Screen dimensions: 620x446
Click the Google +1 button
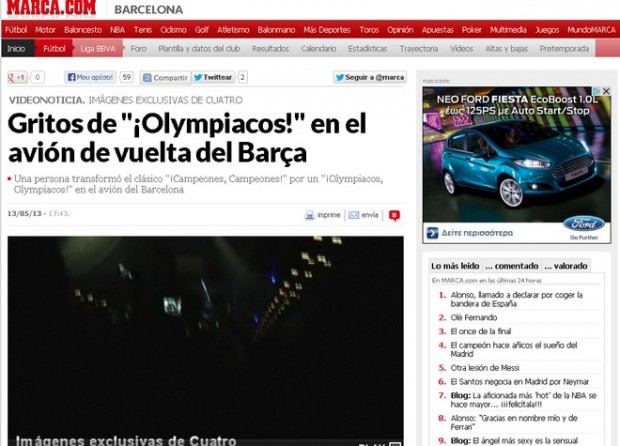tap(17, 77)
